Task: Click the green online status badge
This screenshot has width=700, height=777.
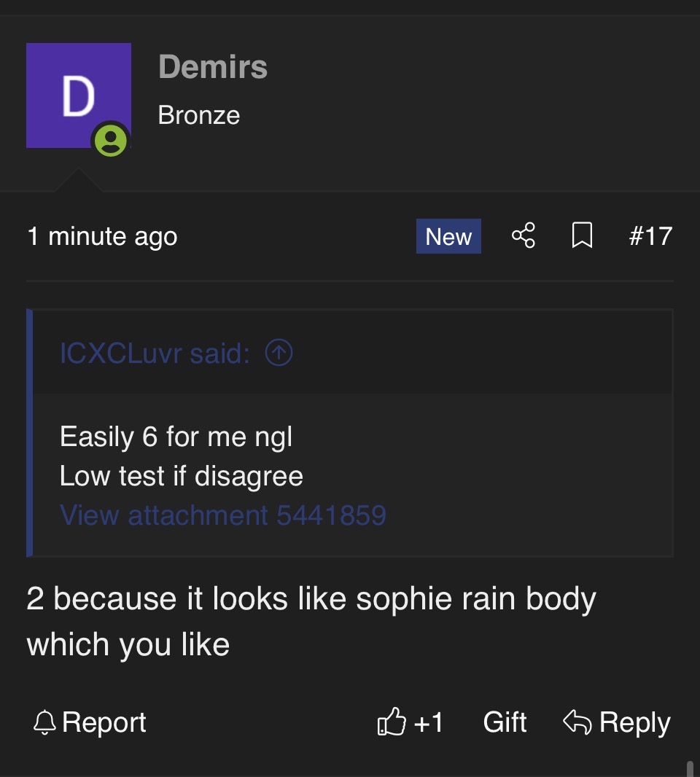Action: coord(111,140)
